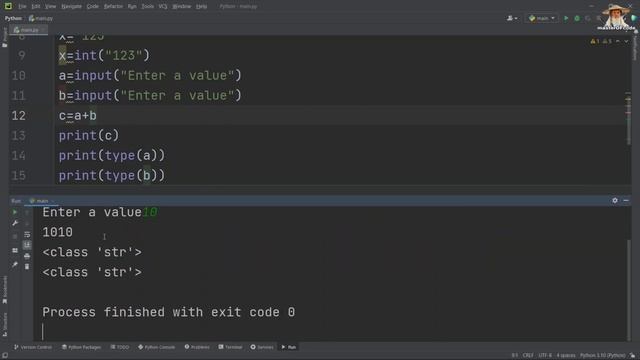The height and width of the screenshot is (360, 640).
Task: Open the Terminal tool window
Action: (230, 347)
